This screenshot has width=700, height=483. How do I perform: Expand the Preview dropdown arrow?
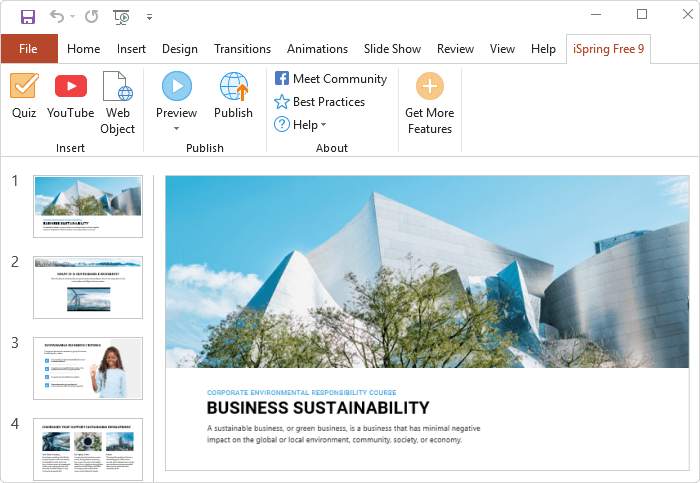[176, 129]
